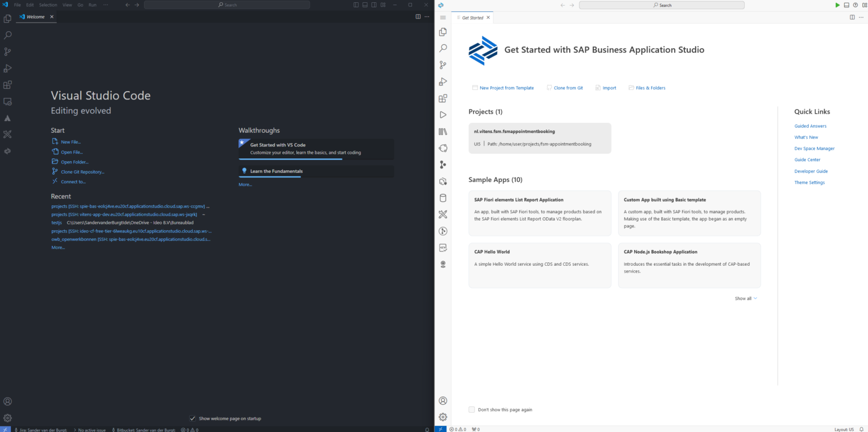
Task: Open Run and Debug in Business Application Studio
Action: (x=443, y=81)
